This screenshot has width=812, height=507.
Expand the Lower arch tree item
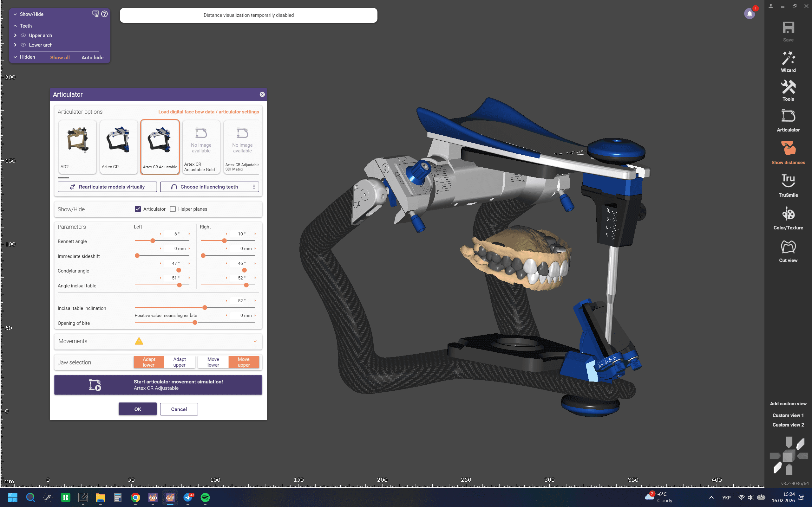click(15, 45)
